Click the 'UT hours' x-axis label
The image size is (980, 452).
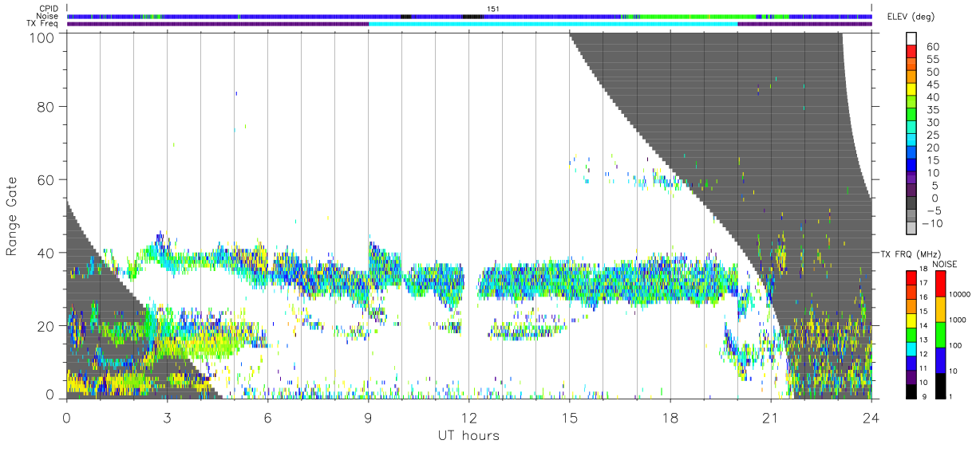click(x=469, y=436)
